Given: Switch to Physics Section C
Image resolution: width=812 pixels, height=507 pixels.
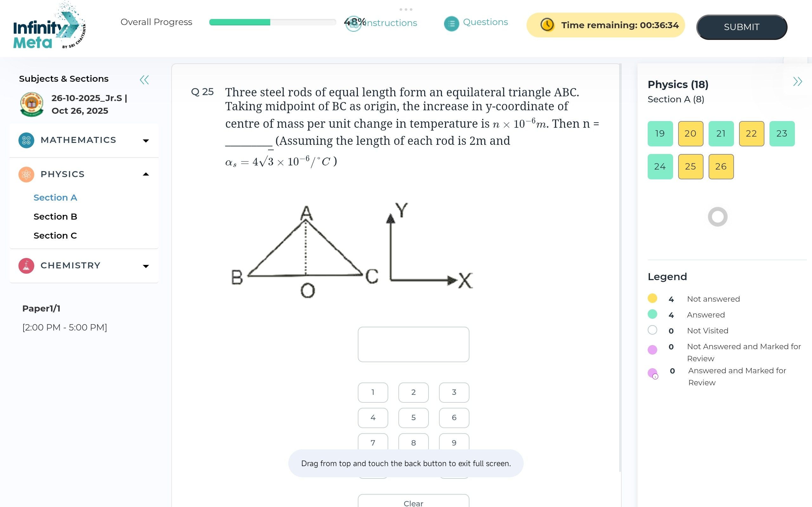Looking at the screenshot, I should (56, 236).
